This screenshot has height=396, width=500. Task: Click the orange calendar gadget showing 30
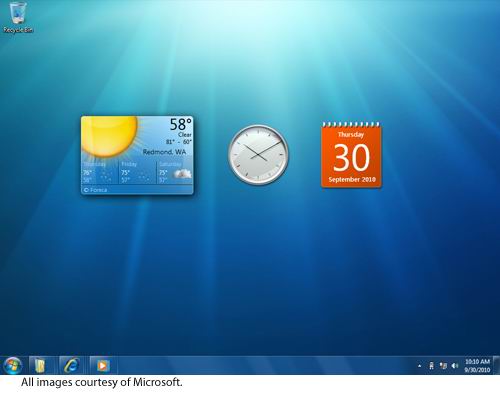351,155
